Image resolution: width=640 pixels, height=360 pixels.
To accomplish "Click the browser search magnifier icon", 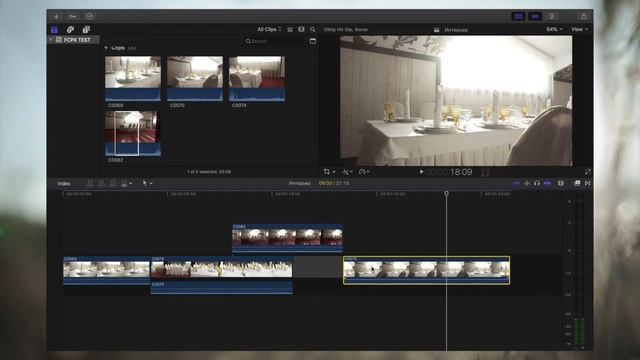I will point(313,29).
